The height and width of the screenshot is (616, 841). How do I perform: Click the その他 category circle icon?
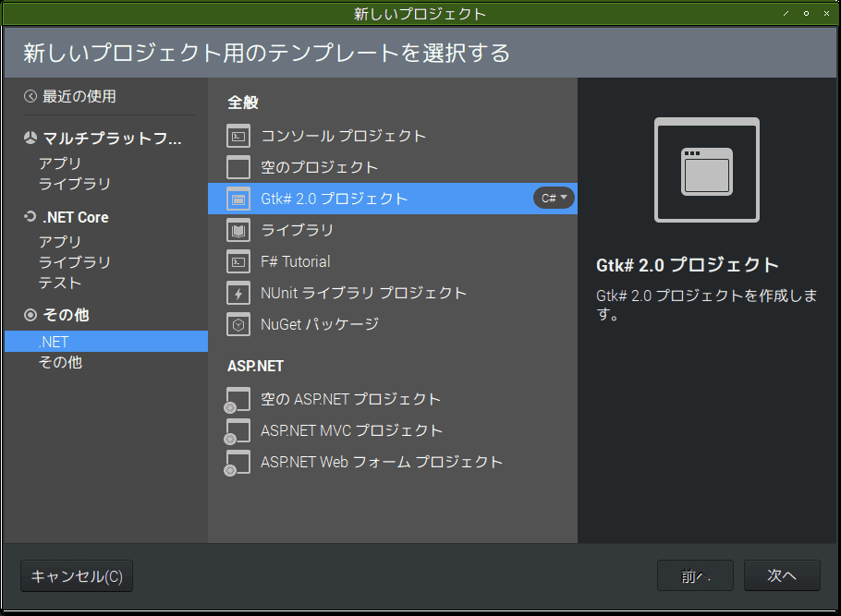pyautogui.click(x=30, y=315)
